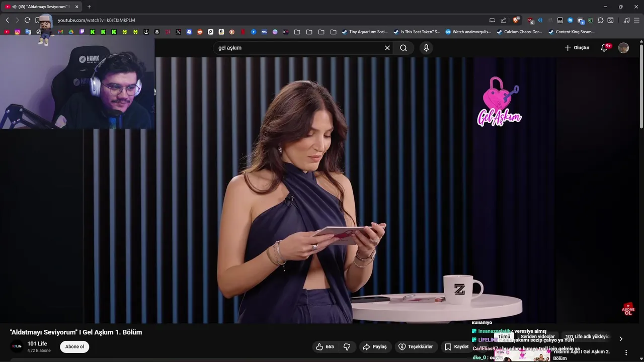Open the X (Twitter) bookmark icon
Viewport: 644px width, 362px height.
click(x=178, y=32)
